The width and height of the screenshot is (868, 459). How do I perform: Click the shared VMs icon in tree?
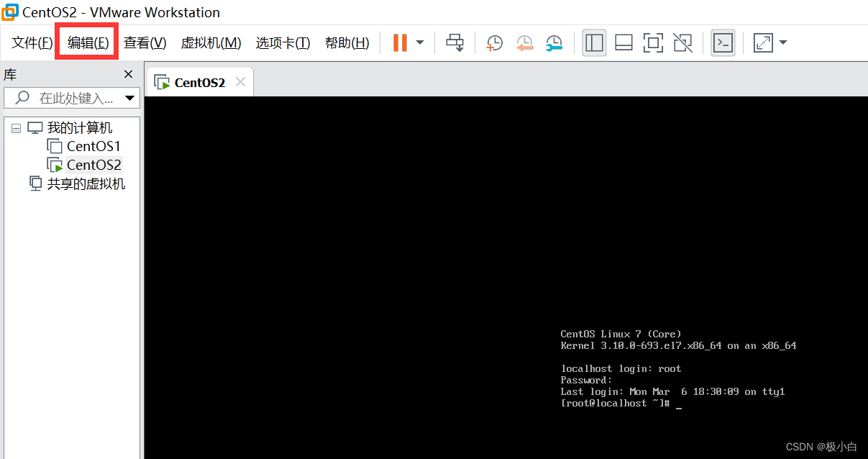point(36,183)
